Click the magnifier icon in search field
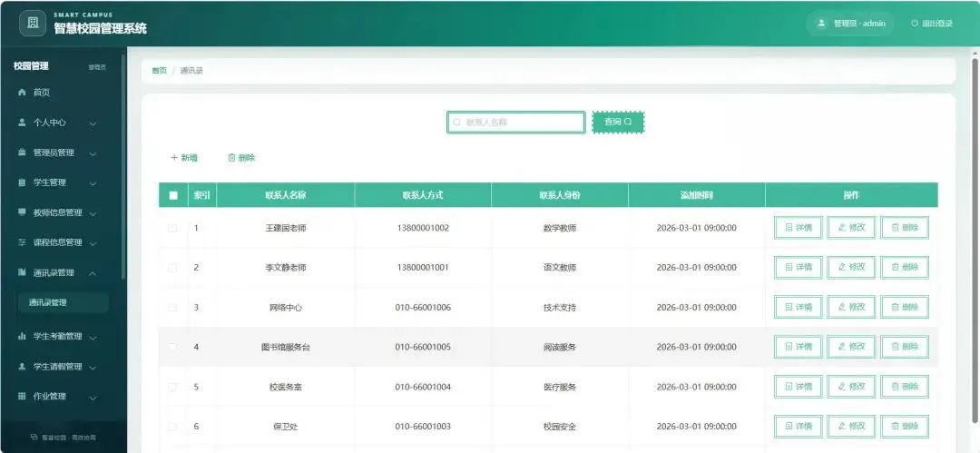Screen dimensions: 980x453 [456, 122]
